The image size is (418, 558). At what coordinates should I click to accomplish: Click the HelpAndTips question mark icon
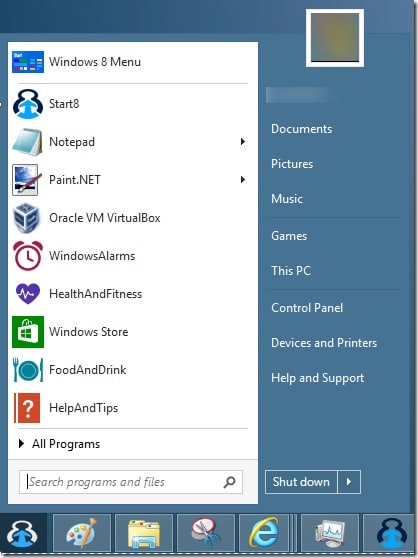pyautogui.click(x=27, y=408)
